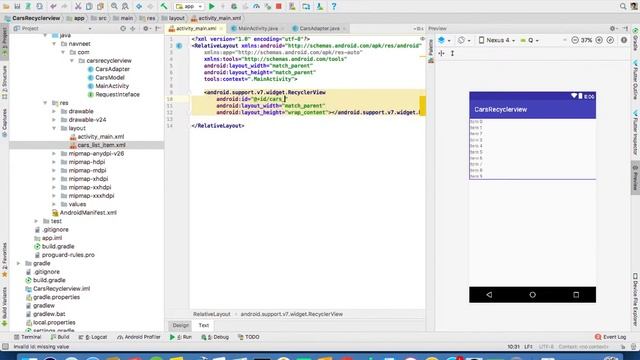Open the TODO tool window
Image resolution: width=640 pixels, height=360 pixels.
(249, 337)
